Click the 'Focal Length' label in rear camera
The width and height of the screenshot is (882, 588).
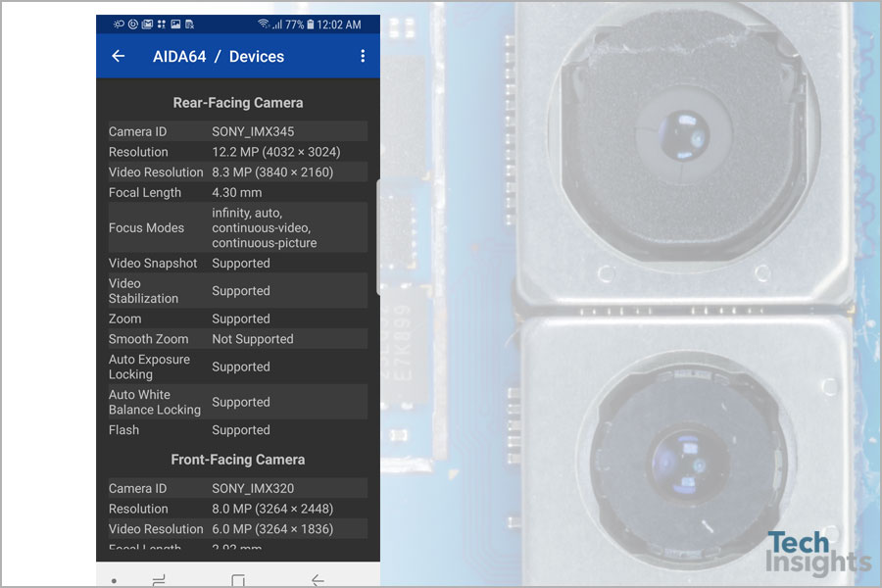coord(145,192)
